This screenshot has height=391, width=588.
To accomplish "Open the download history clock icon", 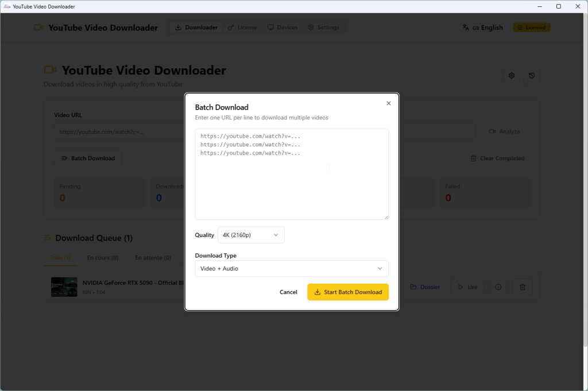I will [x=531, y=75].
